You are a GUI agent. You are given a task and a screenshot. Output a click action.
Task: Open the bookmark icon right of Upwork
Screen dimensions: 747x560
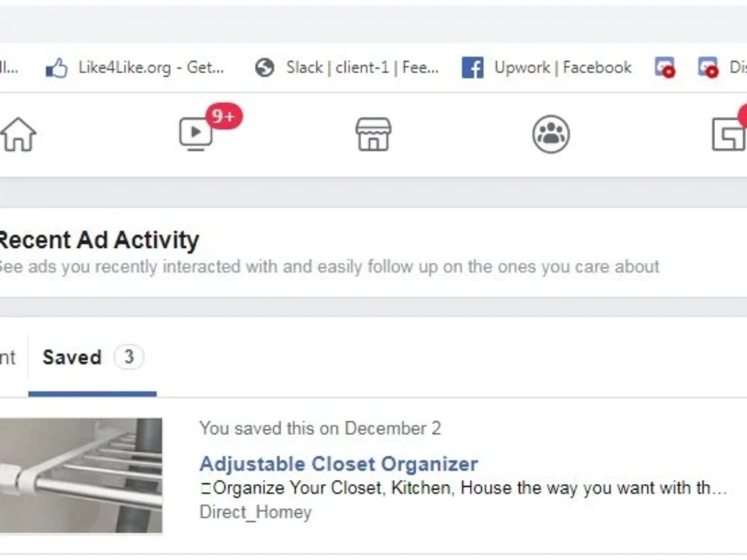665,67
